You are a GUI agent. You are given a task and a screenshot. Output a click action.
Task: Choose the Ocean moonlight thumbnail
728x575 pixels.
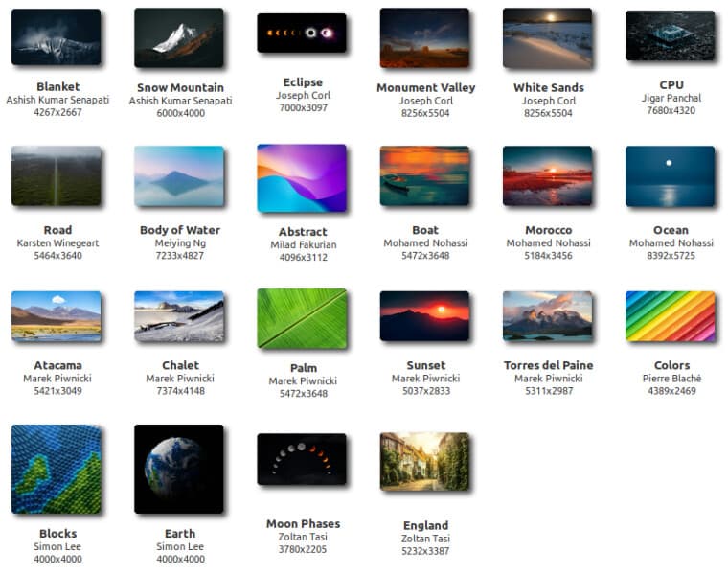click(x=670, y=176)
